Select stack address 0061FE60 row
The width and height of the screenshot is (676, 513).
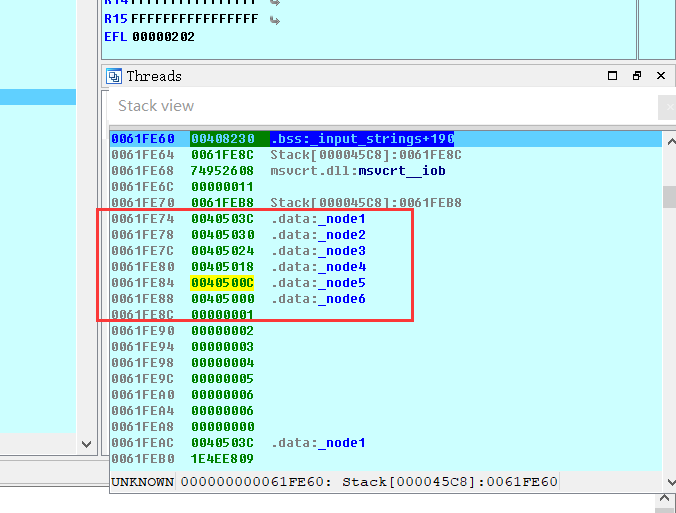(385, 139)
